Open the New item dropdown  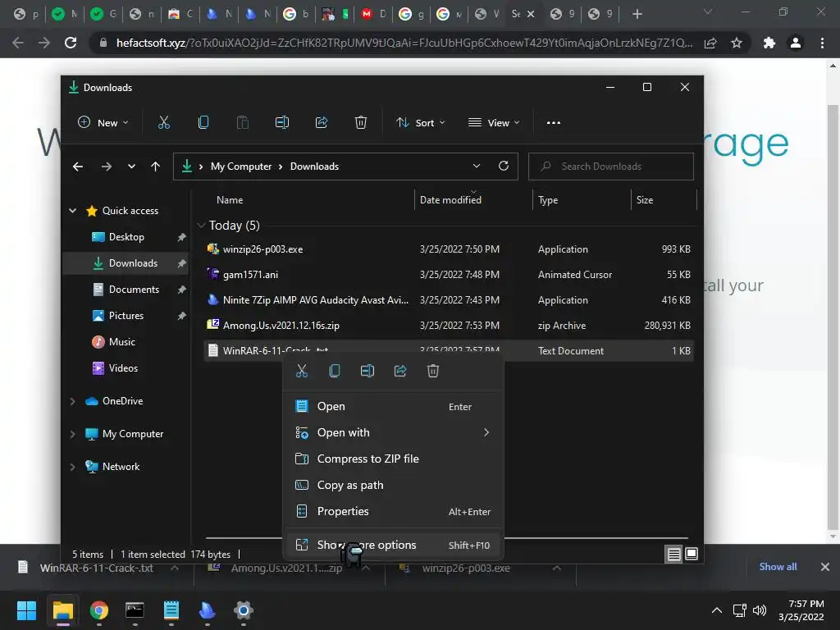103,123
